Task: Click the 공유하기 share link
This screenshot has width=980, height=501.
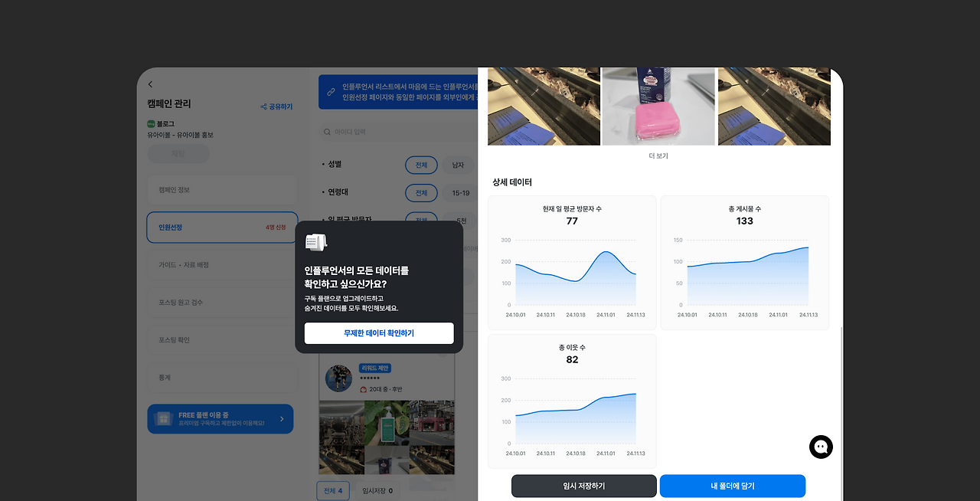Action: click(x=276, y=106)
